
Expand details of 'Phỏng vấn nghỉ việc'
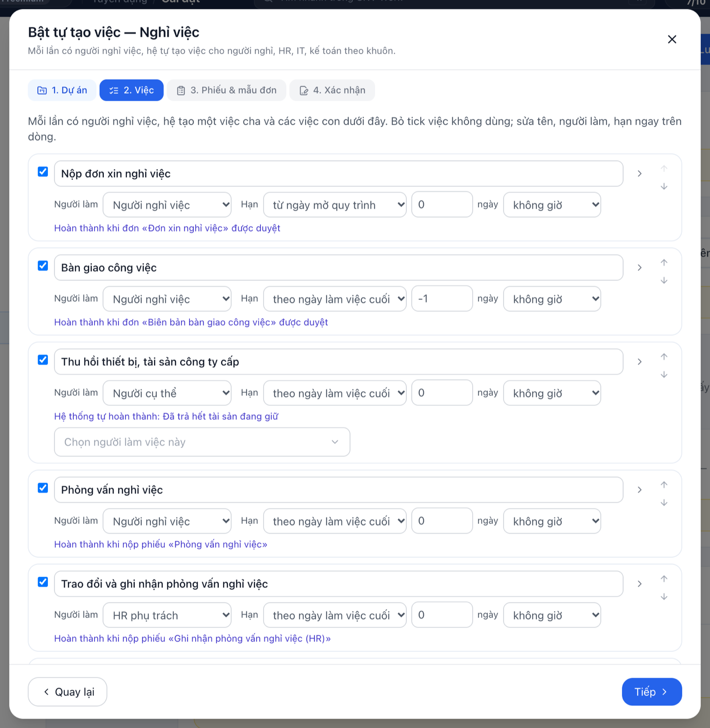639,490
